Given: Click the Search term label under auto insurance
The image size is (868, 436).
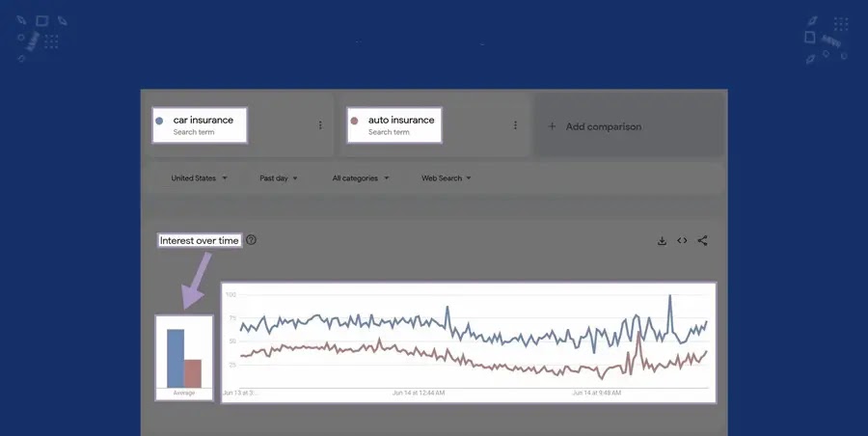Looking at the screenshot, I should coord(389,132).
